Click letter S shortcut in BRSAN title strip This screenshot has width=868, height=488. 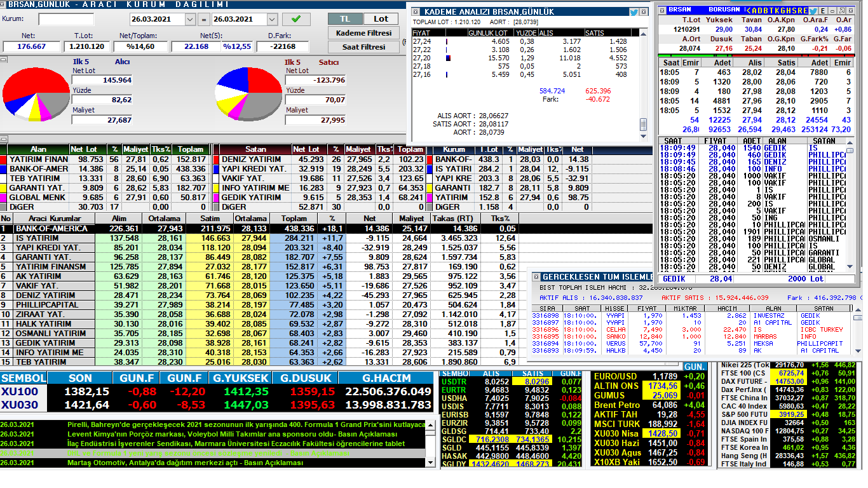(x=794, y=11)
